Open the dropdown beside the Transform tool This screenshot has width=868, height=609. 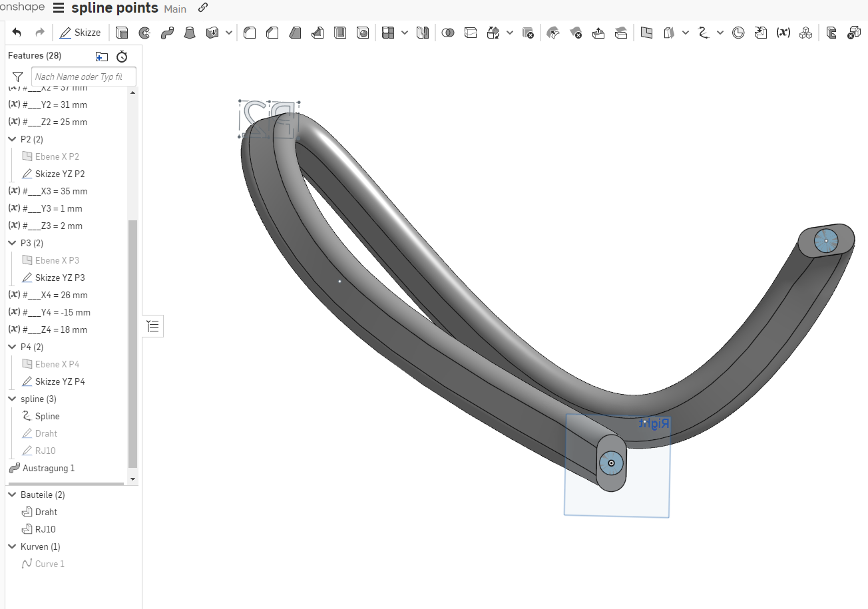pyautogui.click(x=510, y=33)
